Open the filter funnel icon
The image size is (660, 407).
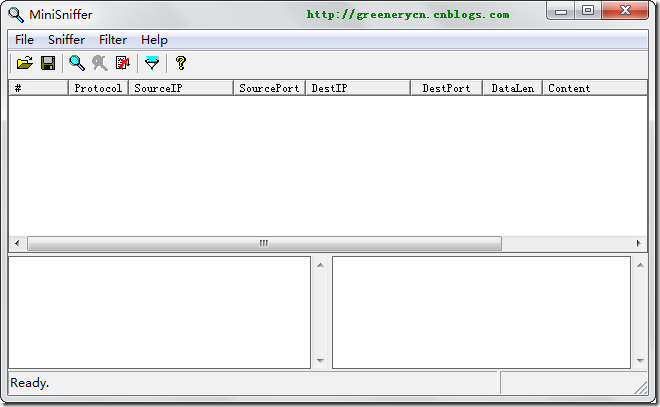pyautogui.click(x=152, y=63)
